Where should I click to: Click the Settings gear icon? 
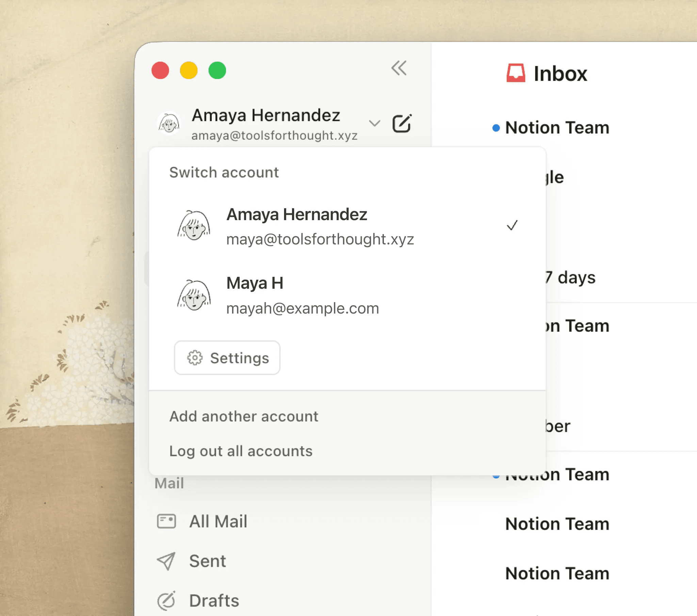tap(195, 358)
